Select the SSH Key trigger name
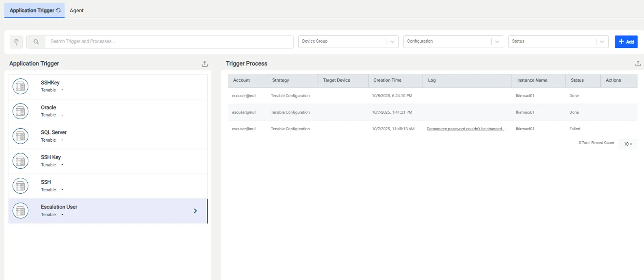The height and width of the screenshot is (280, 644). tap(51, 157)
